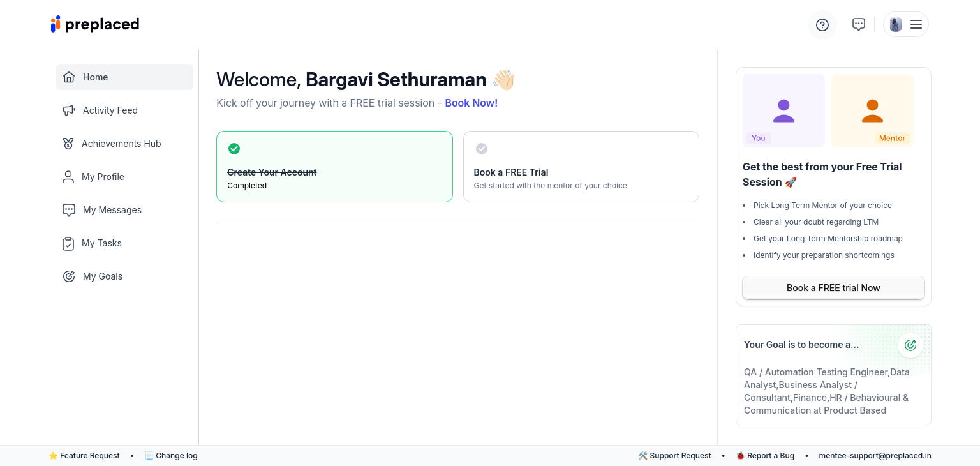
Task: Click the gray Book a FREE Trial checkmark
Action: tap(482, 149)
